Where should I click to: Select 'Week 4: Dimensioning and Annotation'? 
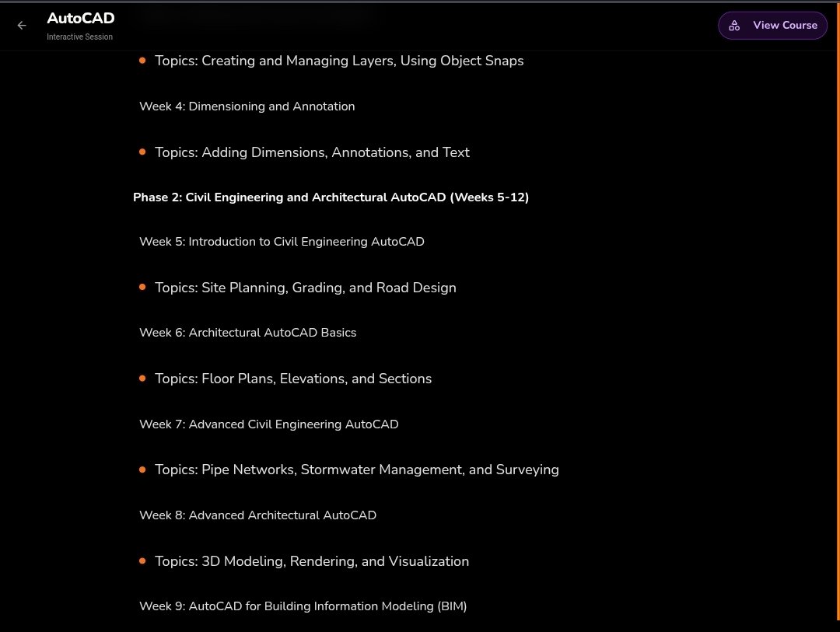pos(247,106)
